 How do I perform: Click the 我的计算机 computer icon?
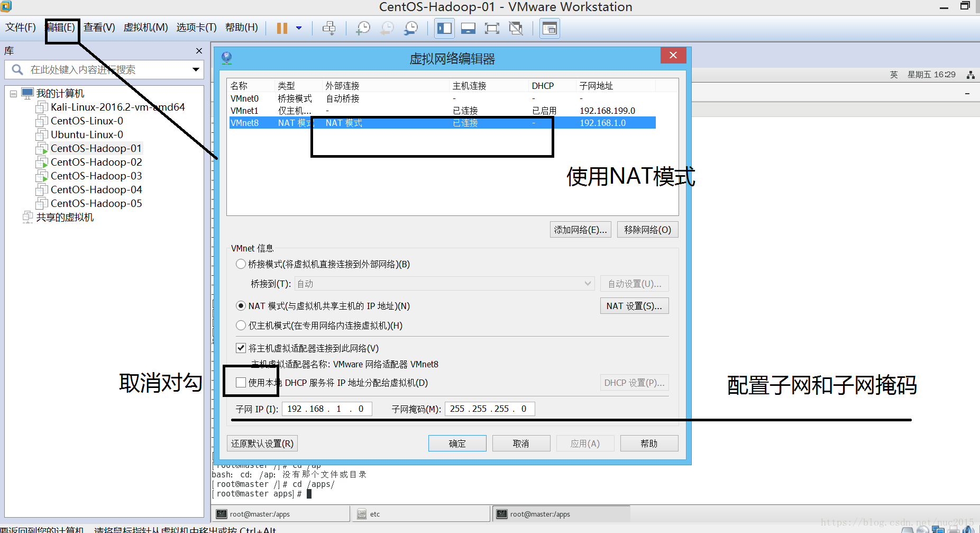(x=28, y=93)
